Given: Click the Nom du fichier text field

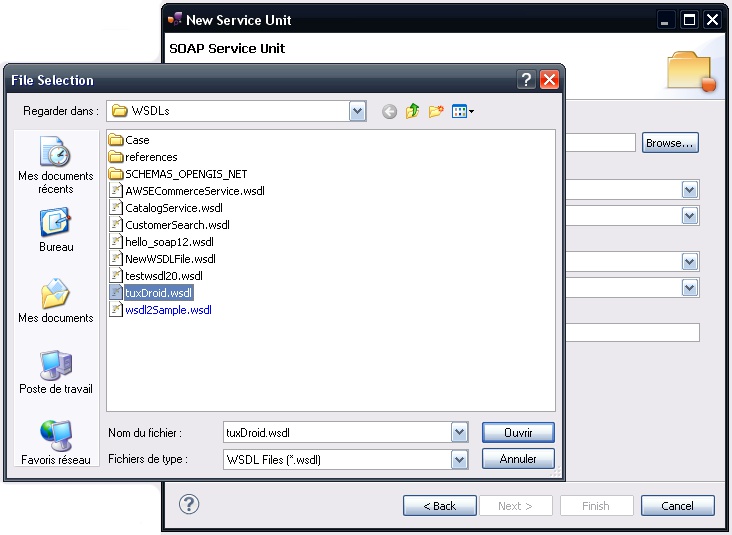Looking at the screenshot, I should click(335, 433).
